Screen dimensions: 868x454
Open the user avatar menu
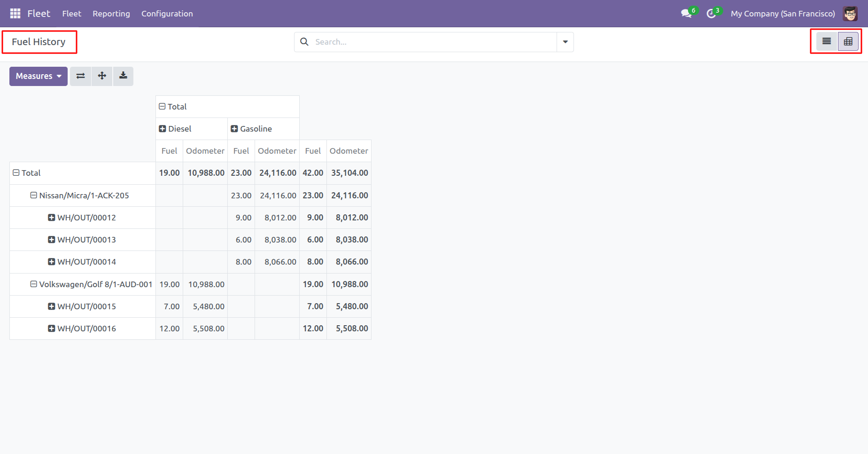(850, 14)
